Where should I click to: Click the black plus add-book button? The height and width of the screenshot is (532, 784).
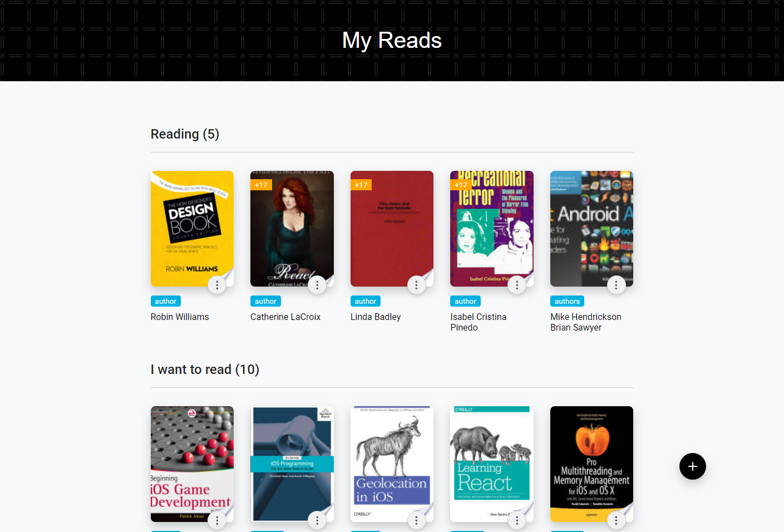(693, 466)
